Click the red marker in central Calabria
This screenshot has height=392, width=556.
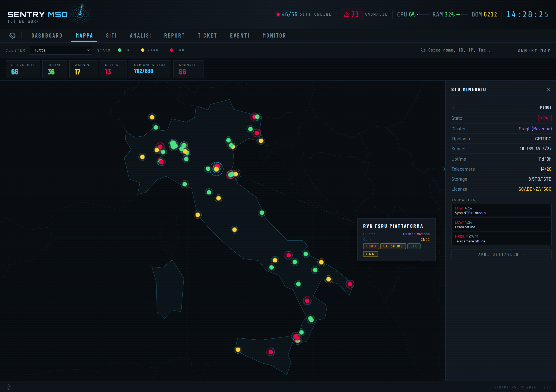(307, 301)
